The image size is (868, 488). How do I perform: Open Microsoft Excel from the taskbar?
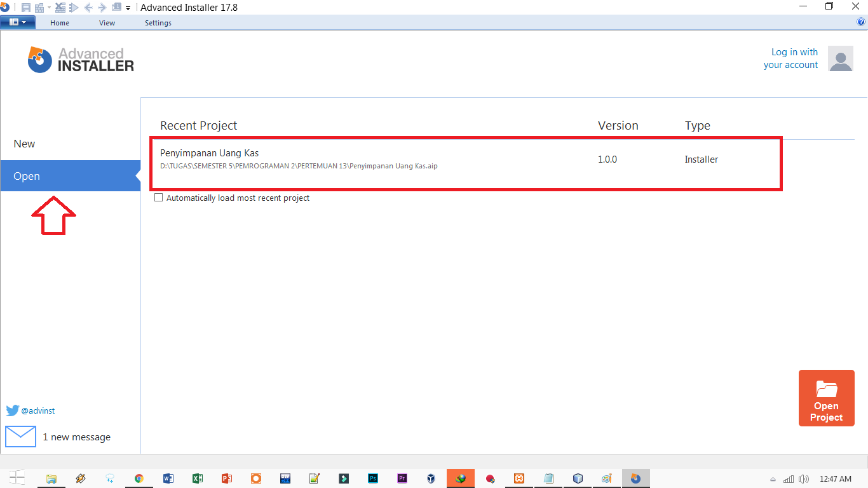pyautogui.click(x=197, y=478)
